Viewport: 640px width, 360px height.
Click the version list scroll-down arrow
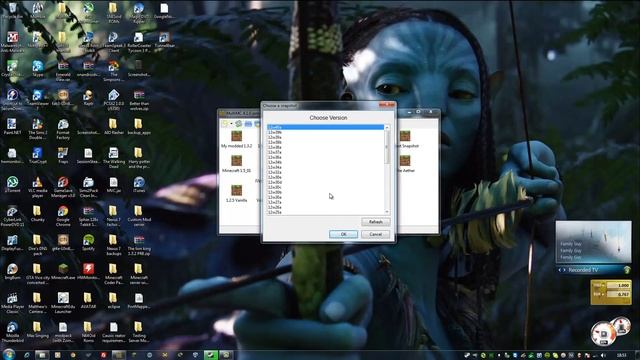[x=387, y=212]
